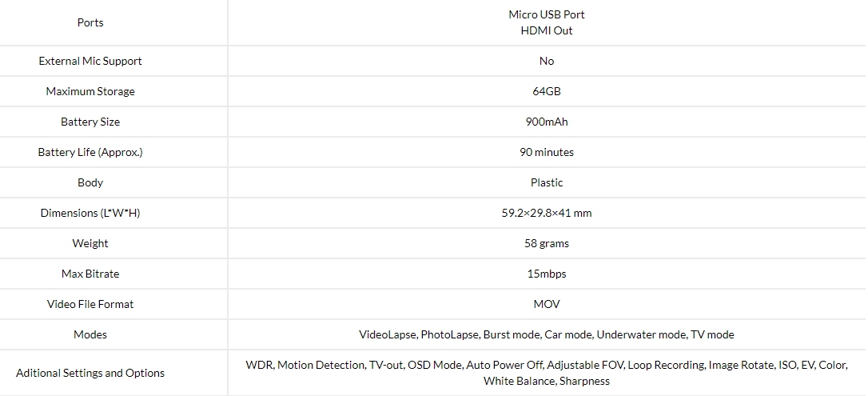
Task: Click the Modes row label
Action: pos(90,334)
